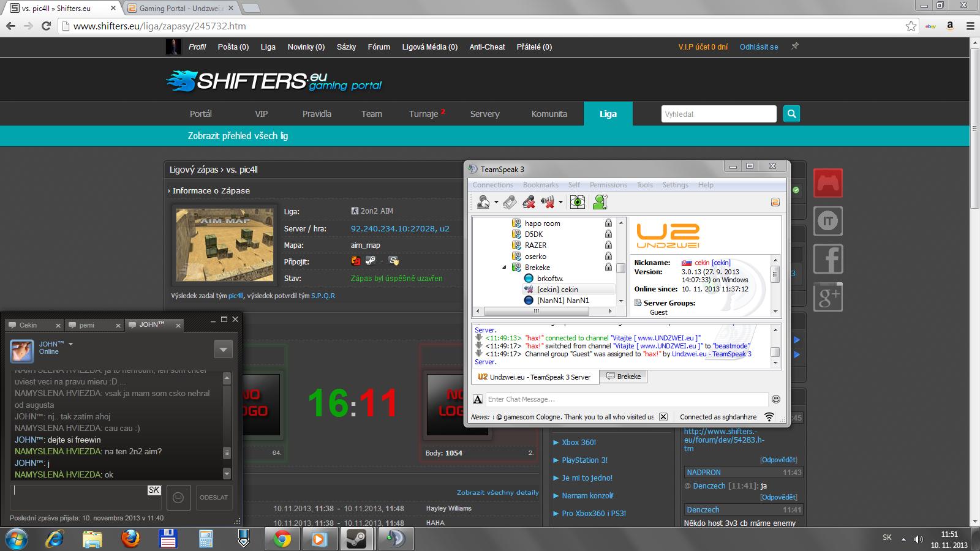The height and width of the screenshot is (551, 980).
Task: Open the Facebook sidebar icon
Action: 828,259
